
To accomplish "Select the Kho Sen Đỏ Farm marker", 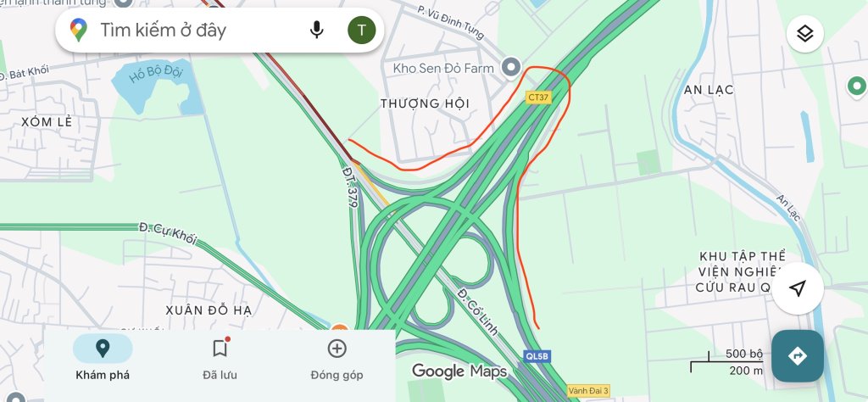I will point(511,68).
